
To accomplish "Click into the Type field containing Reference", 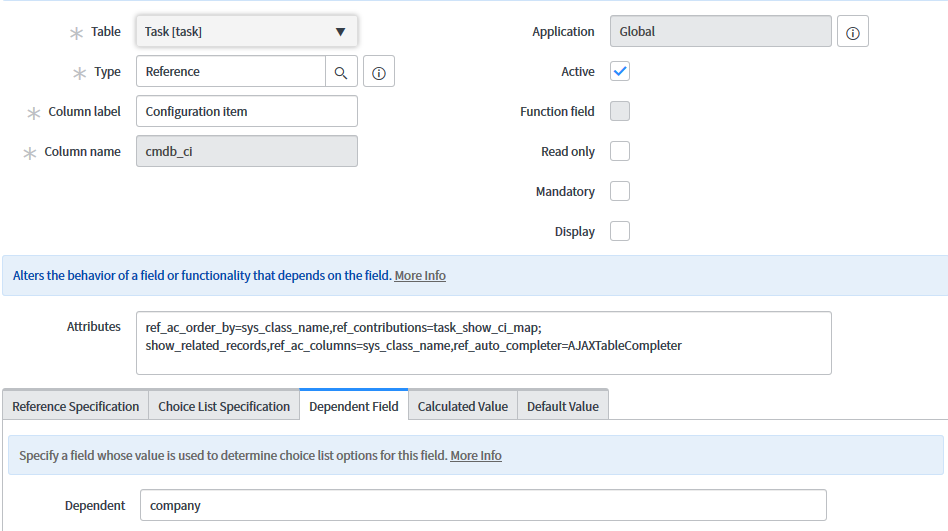I will (x=231, y=71).
